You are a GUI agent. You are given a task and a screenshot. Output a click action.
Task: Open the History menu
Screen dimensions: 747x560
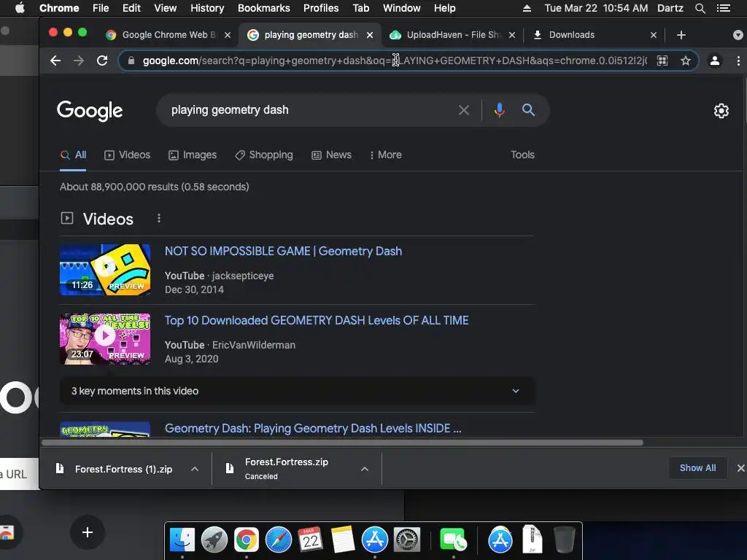tap(206, 8)
